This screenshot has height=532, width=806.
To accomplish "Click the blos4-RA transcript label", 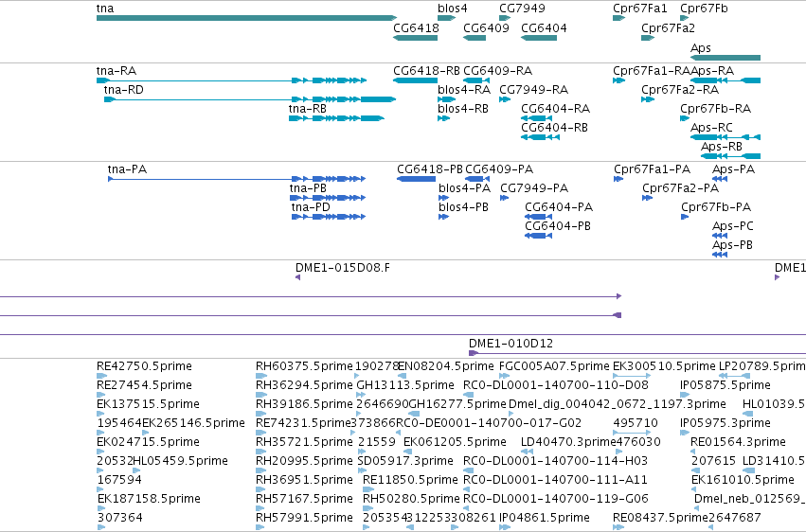I will (x=464, y=90).
